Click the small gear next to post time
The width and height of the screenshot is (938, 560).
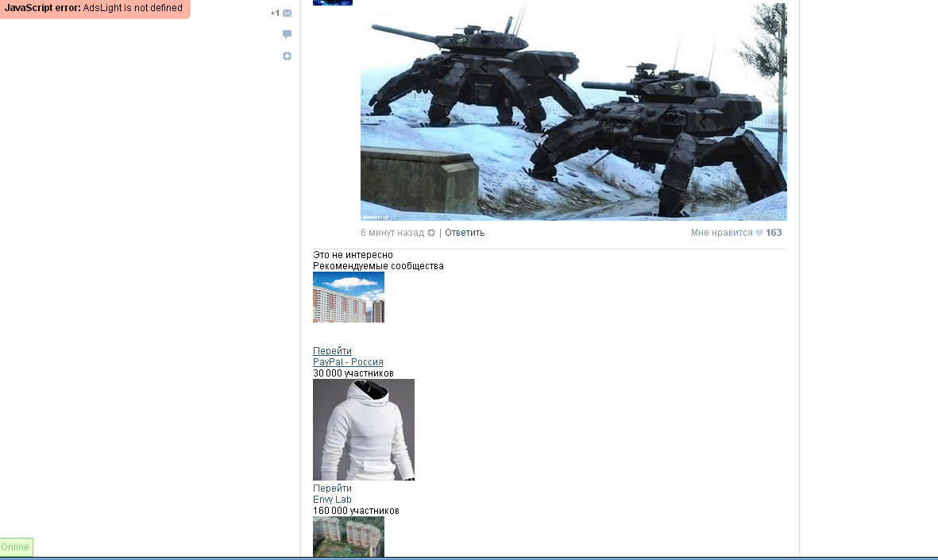tap(431, 233)
